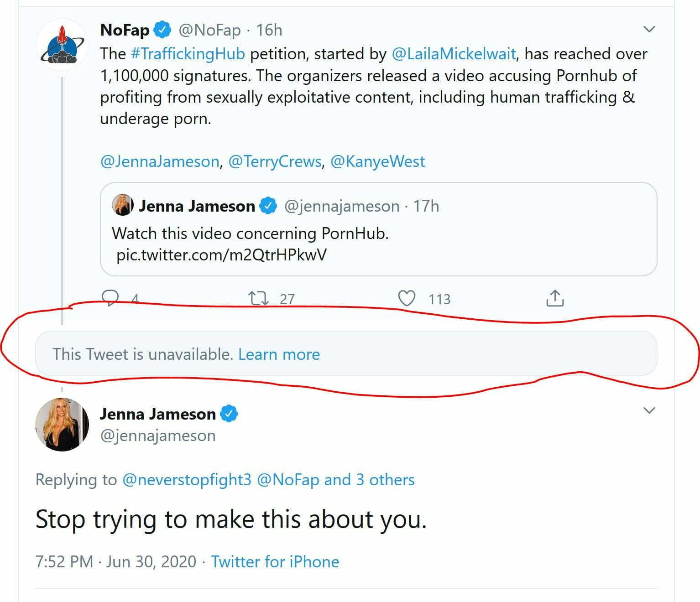Screen dimensions: 700x602
Task: Click the @KanyeWest mention
Action: [x=377, y=161]
